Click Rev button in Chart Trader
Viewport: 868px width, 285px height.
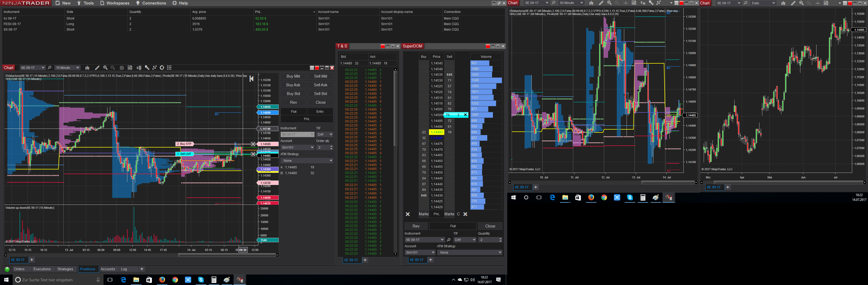tap(293, 102)
